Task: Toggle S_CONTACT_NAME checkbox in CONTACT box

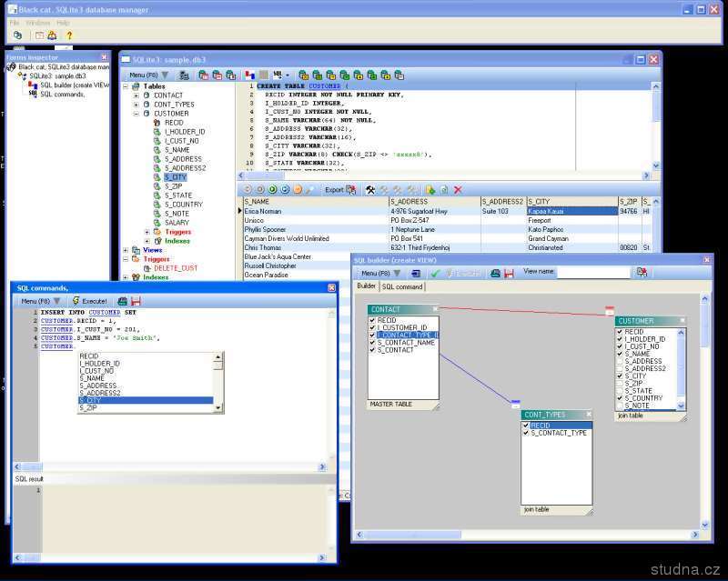Action: click(x=372, y=343)
